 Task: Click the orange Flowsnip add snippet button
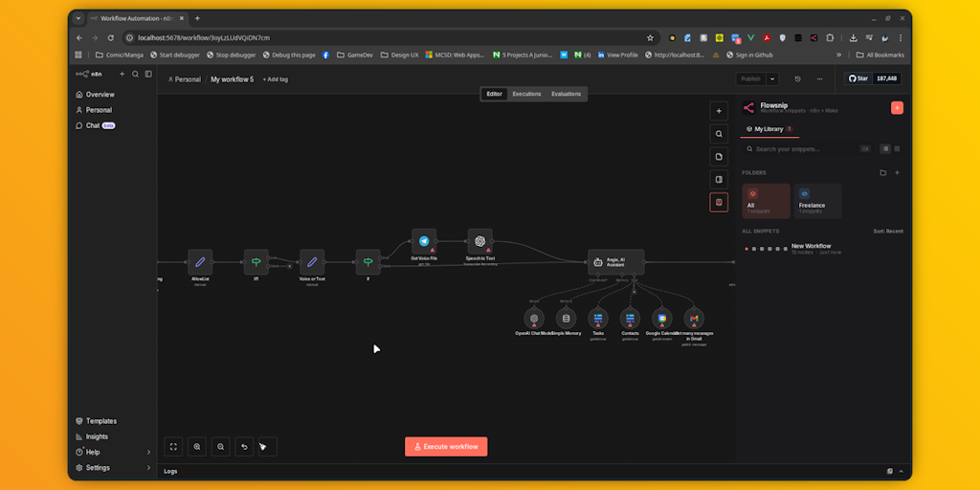tap(897, 107)
